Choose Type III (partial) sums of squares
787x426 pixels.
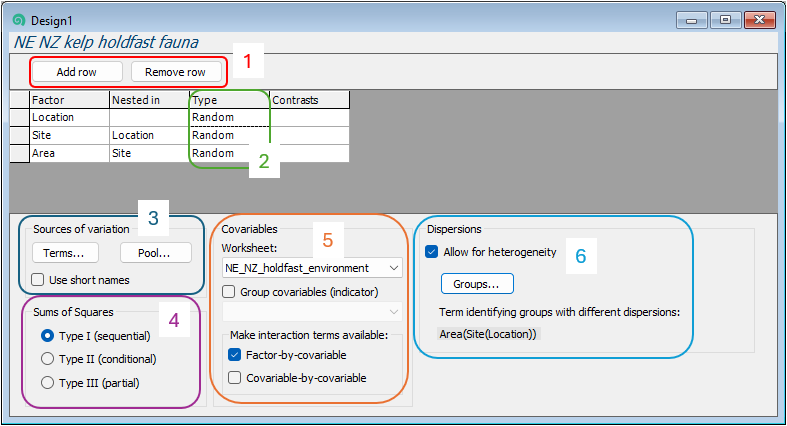[47, 382]
